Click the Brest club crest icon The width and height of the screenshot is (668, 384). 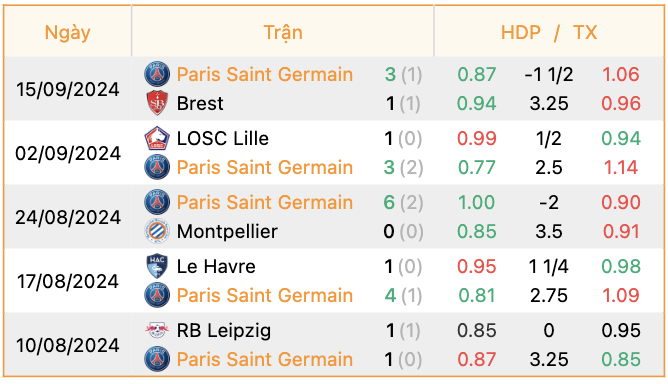[157, 103]
